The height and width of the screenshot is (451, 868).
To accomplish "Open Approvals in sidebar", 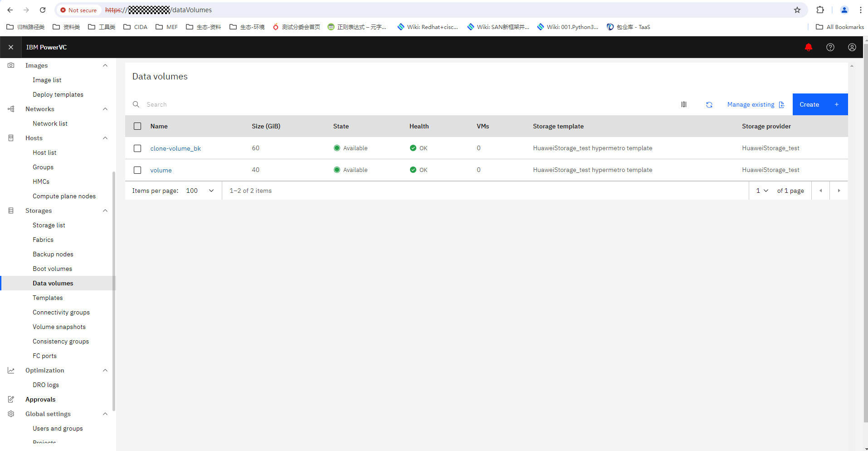I will 40,399.
